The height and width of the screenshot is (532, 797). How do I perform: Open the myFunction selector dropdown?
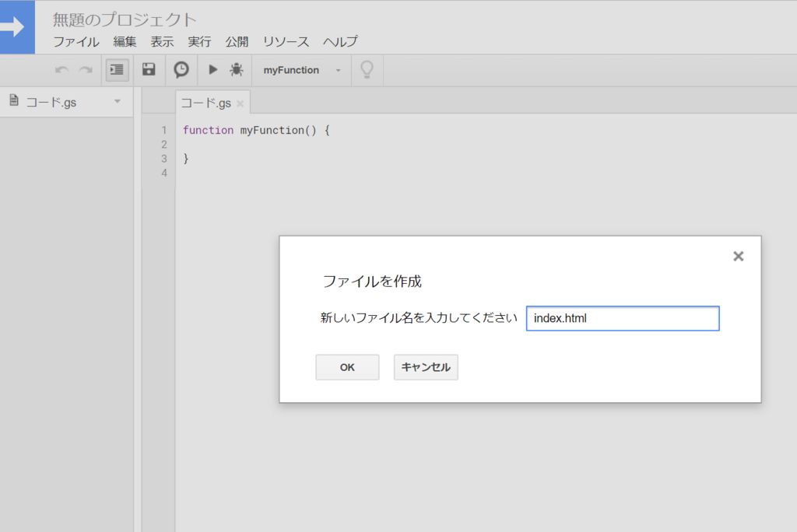tap(302, 70)
